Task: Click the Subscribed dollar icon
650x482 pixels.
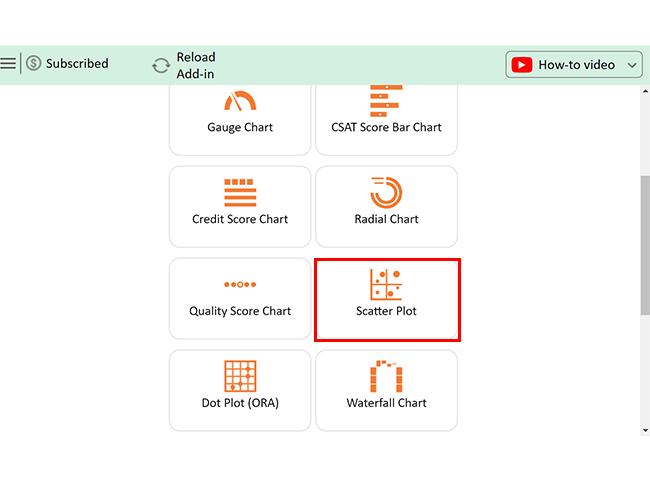Action: (34, 63)
